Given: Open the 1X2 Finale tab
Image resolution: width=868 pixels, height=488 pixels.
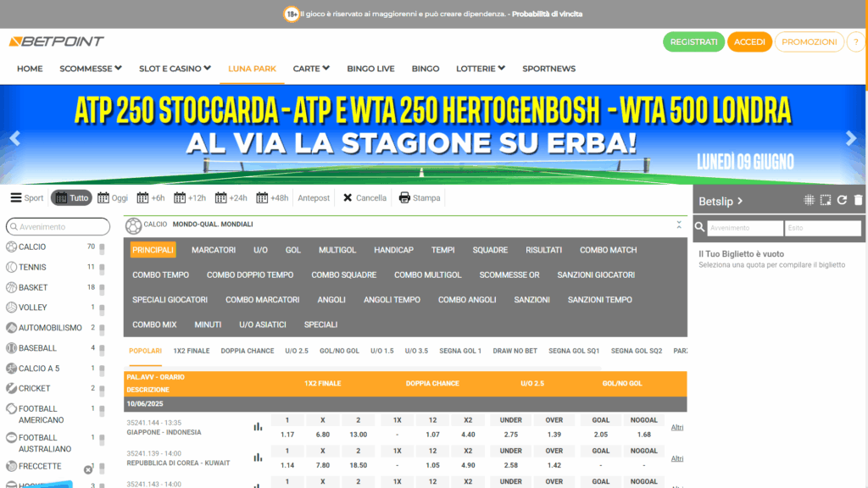Looking at the screenshot, I should [192, 350].
